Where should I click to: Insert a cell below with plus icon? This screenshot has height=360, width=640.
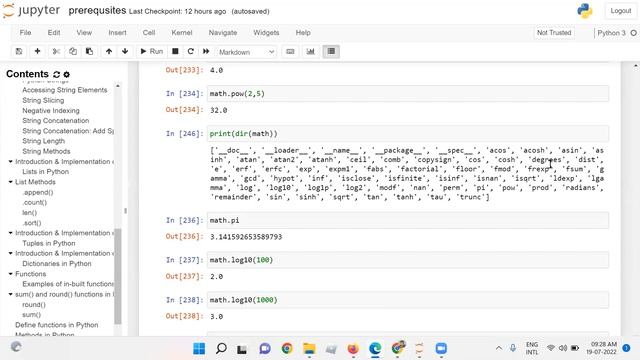point(37,51)
